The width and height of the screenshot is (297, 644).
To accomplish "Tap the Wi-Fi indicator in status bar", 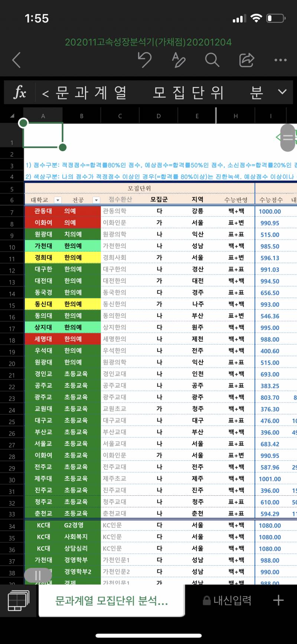I will pos(256,18).
